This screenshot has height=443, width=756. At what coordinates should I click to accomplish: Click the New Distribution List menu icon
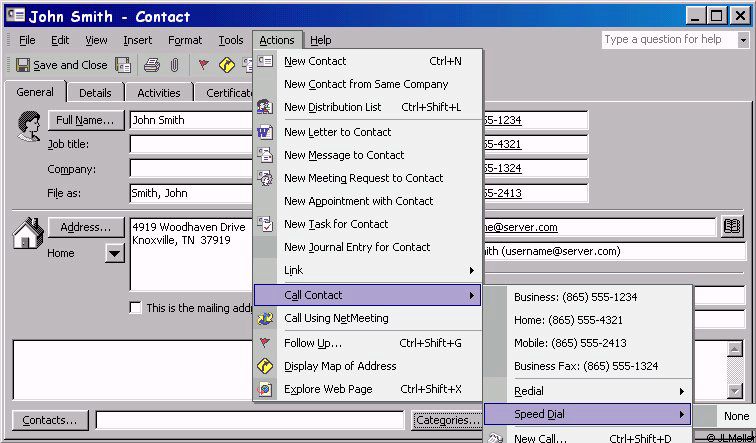(x=265, y=107)
